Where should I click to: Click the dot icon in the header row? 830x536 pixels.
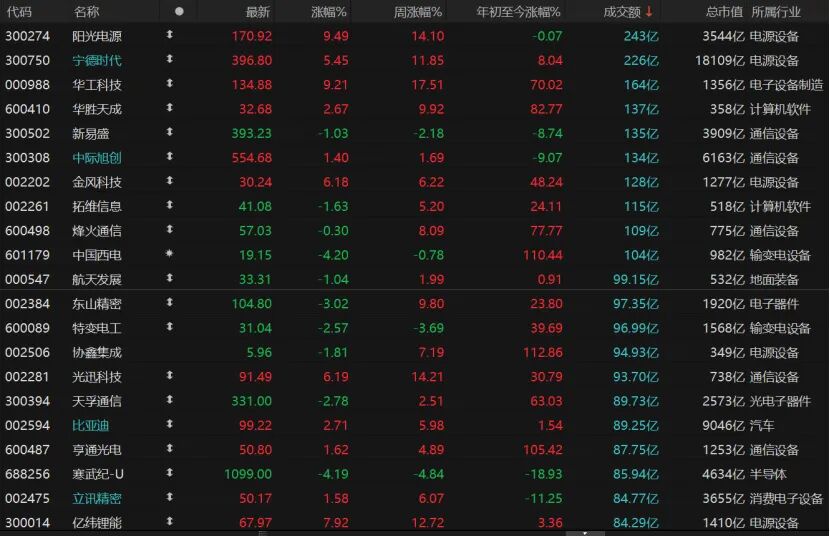click(x=179, y=12)
